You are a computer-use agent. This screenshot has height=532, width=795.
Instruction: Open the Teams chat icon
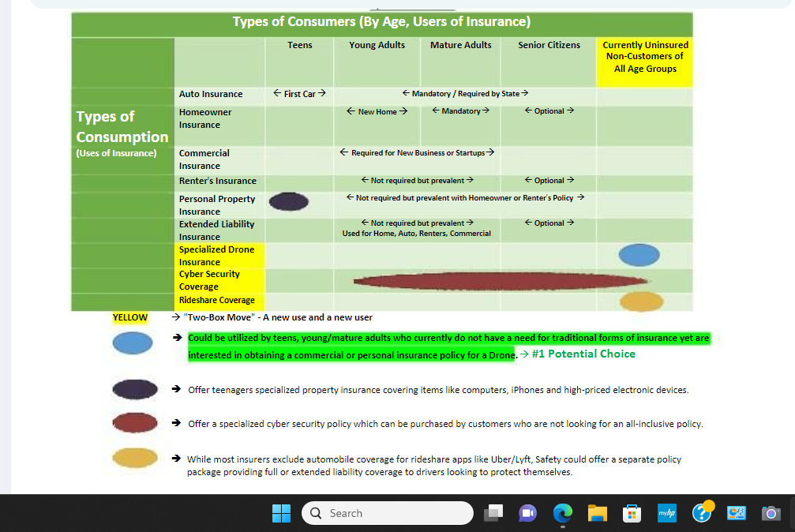tap(527, 513)
